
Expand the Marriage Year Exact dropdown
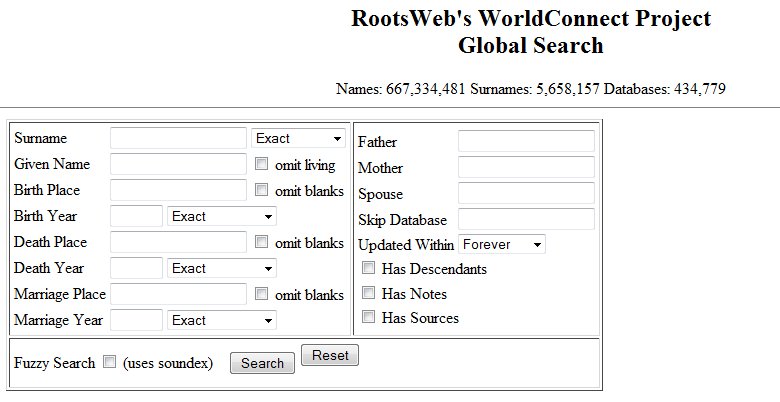(x=222, y=320)
